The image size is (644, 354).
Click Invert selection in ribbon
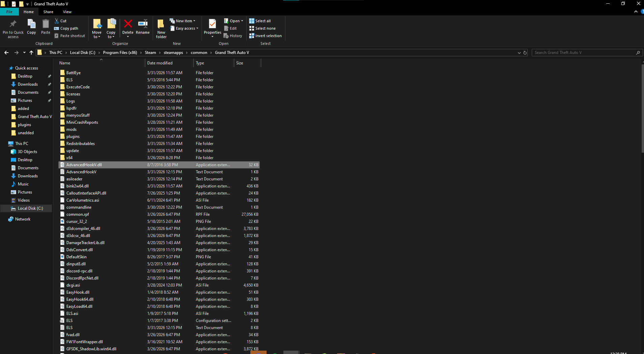click(x=265, y=36)
